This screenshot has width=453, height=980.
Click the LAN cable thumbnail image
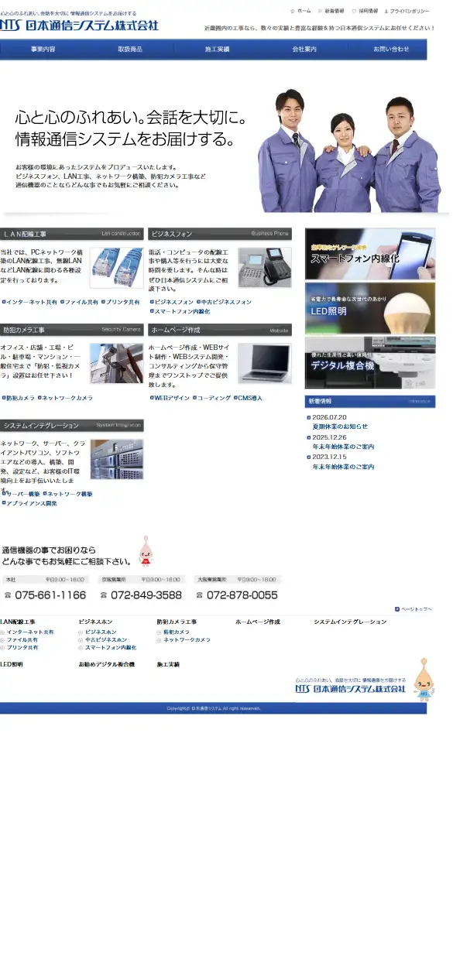pyautogui.click(x=117, y=268)
